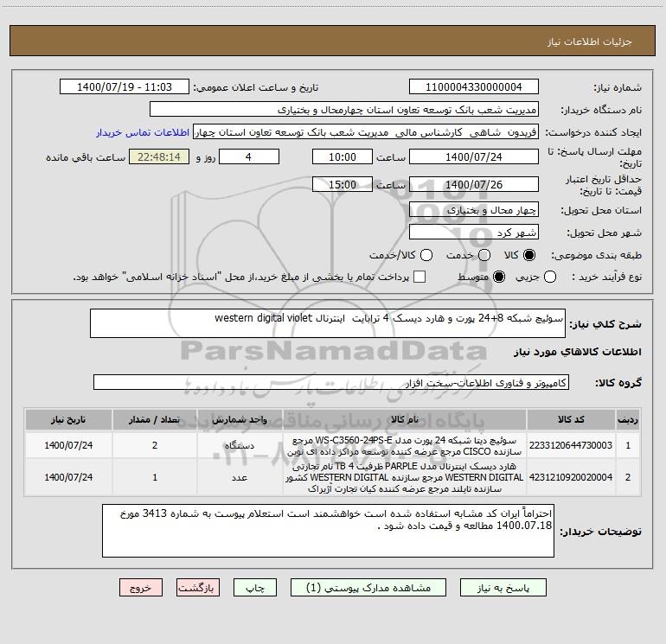Click quantity 2 in the switch row
The image size is (666, 644).
(155, 445)
